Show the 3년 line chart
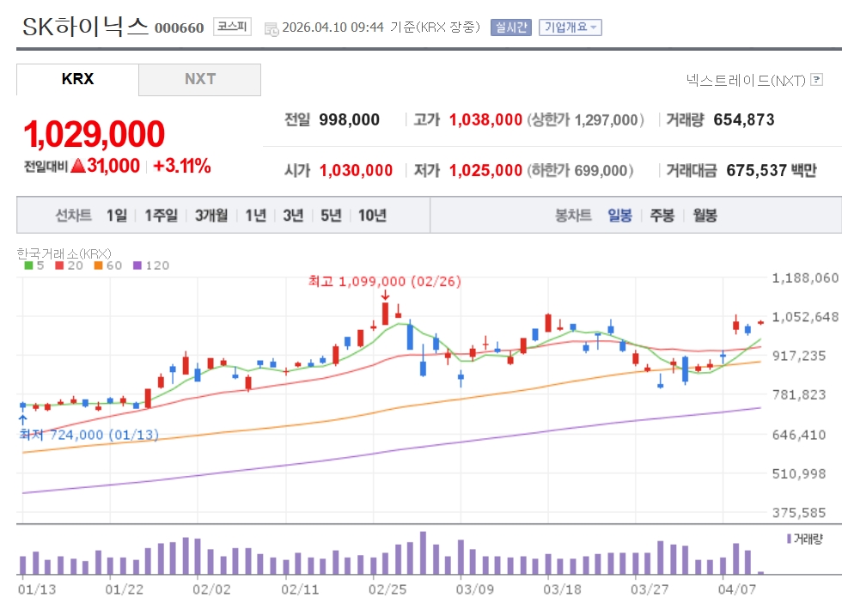Image resolution: width=842 pixels, height=616 pixels. (x=293, y=215)
